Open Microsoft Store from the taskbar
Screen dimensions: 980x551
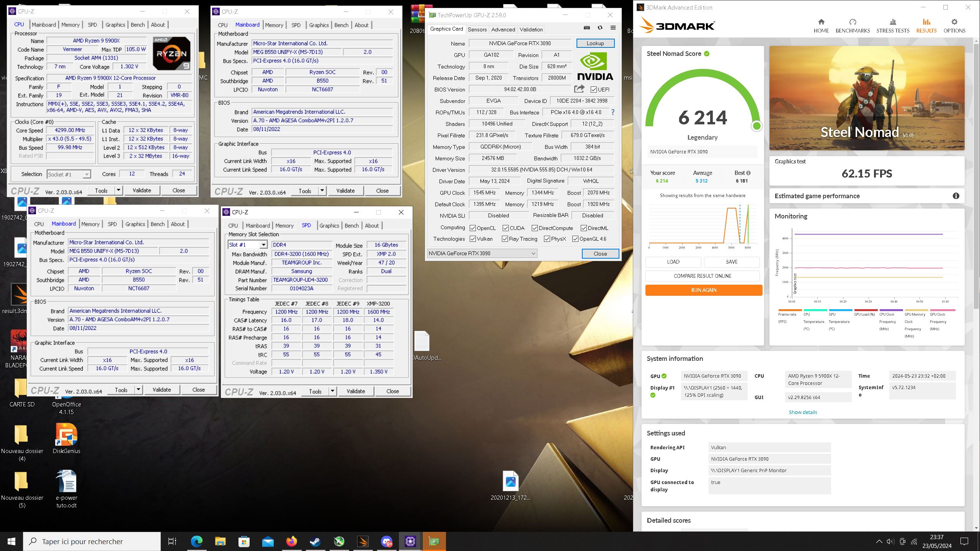244,541
